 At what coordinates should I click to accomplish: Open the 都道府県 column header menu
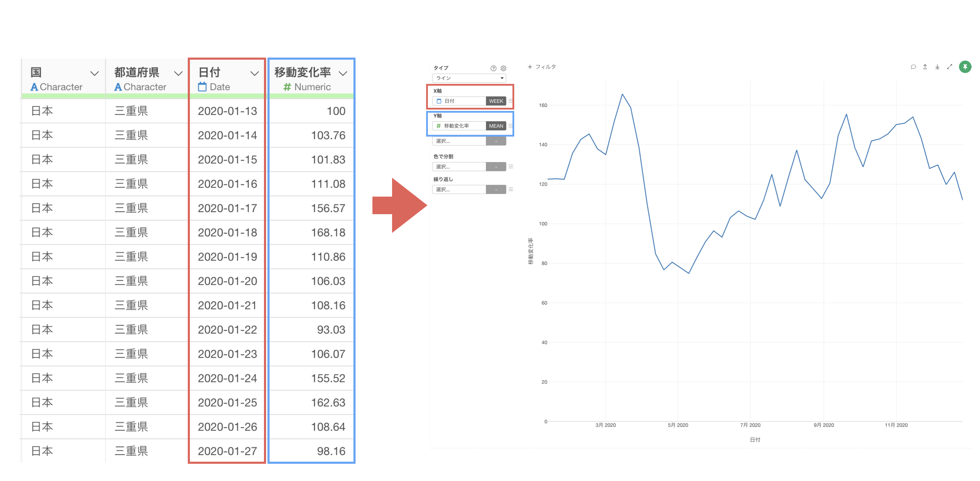pyautogui.click(x=178, y=73)
